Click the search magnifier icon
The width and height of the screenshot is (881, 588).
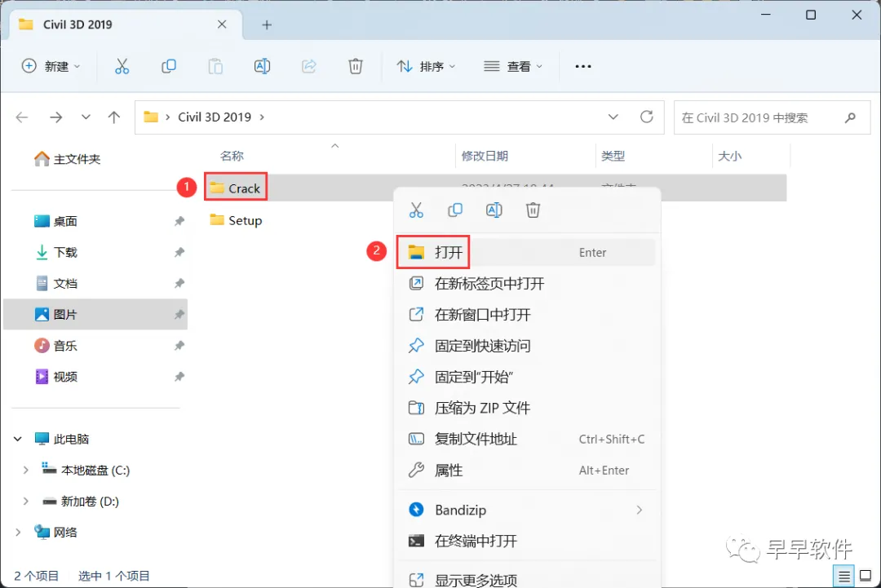tap(850, 117)
